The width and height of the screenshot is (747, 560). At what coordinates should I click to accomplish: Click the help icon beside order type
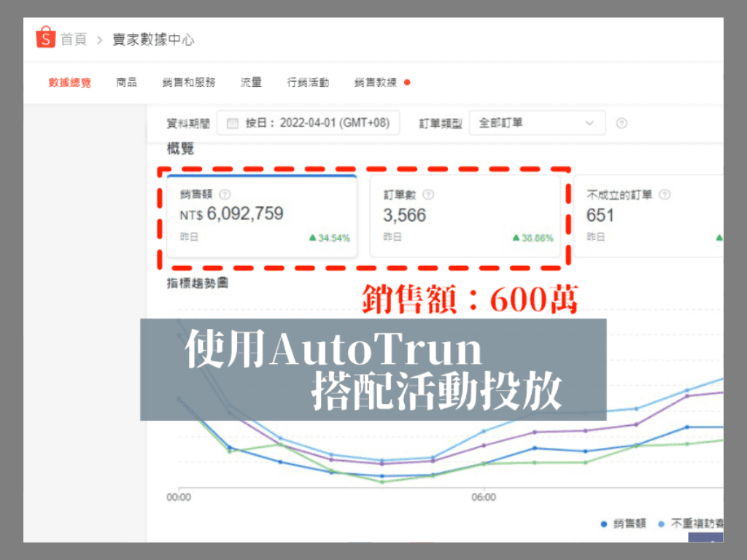622,123
